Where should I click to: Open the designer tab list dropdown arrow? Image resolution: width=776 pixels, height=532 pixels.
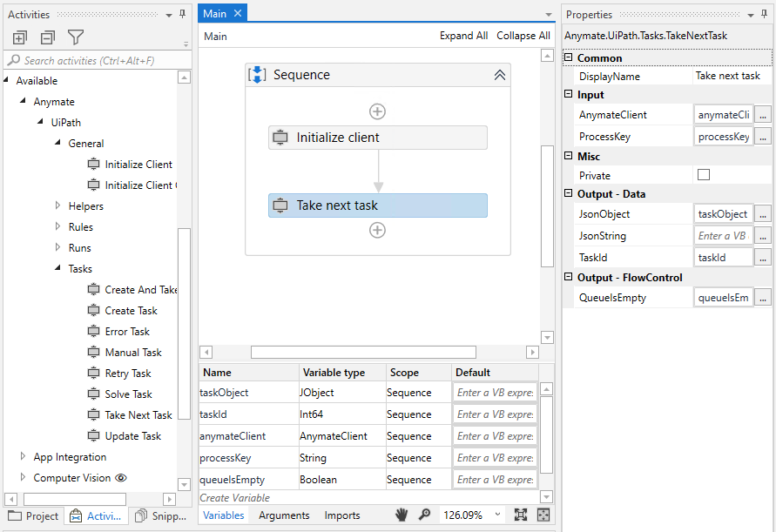pos(549,15)
